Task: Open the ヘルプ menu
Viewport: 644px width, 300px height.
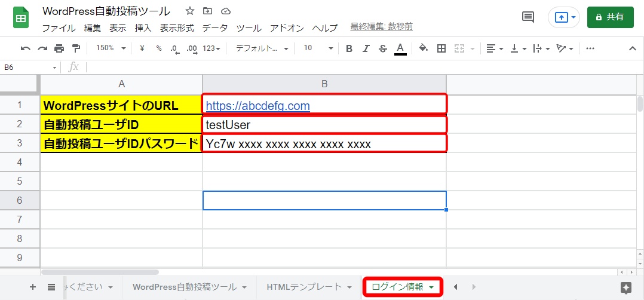Action: (x=324, y=28)
